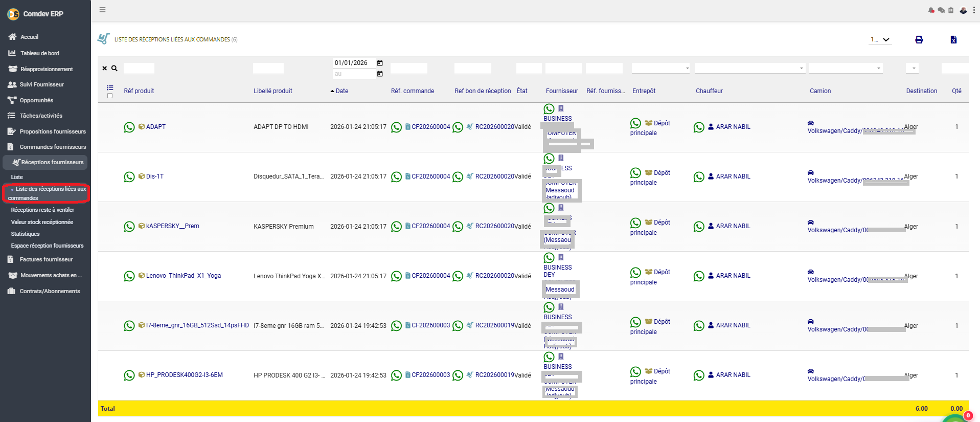The width and height of the screenshot is (980, 422).
Task: Sort by Libellé produit column header
Action: click(273, 91)
